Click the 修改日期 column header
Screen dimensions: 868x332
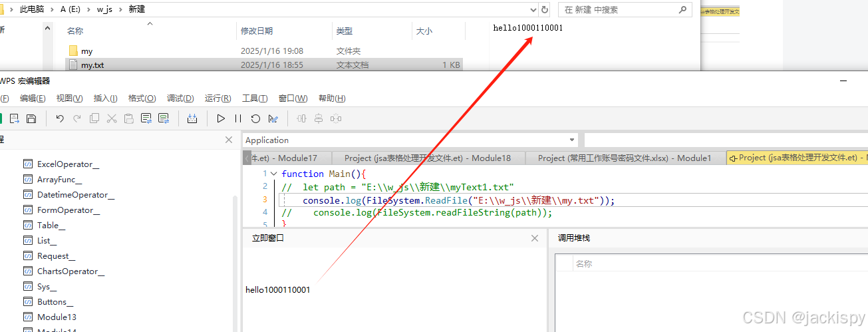coord(257,31)
